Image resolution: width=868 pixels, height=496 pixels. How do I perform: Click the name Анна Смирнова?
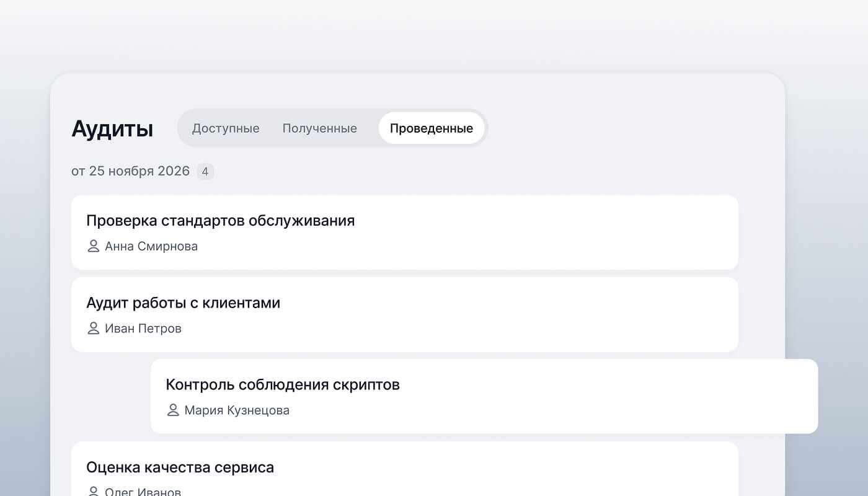151,246
